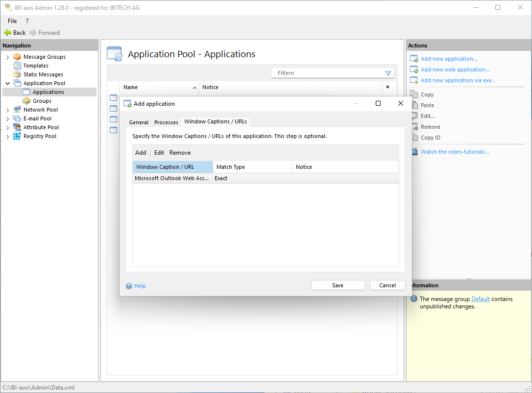
Task: Click the filter funnel icon
Action: point(388,73)
